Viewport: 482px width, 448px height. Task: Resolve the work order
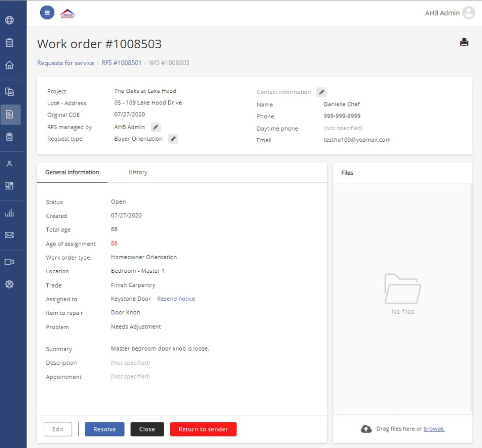(104, 429)
